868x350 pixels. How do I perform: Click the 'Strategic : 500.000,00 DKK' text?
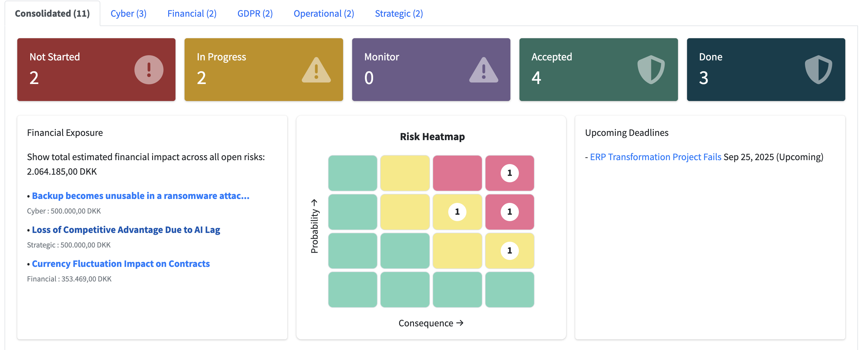(x=69, y=245)
